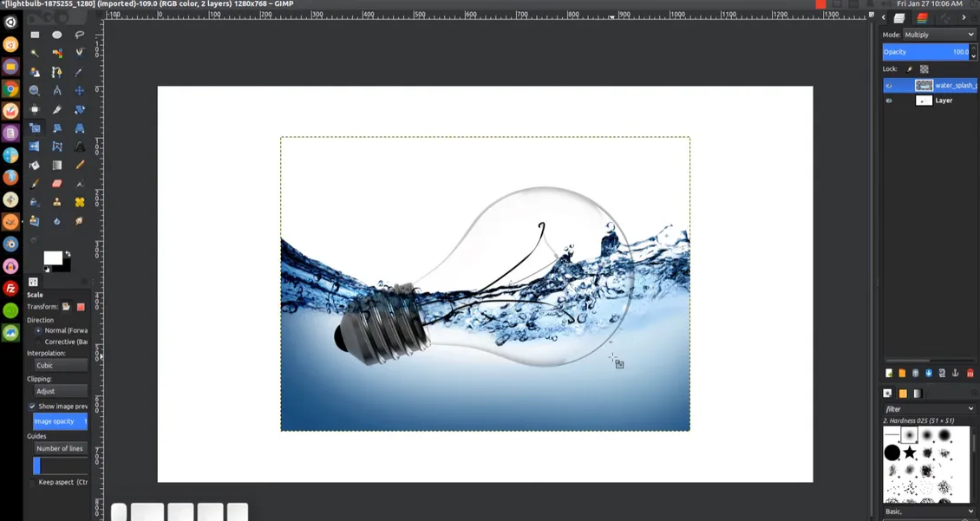Screen dimensions: 980x521
Task: Adjust the layer Opacity slider
Action: [926, 52]
